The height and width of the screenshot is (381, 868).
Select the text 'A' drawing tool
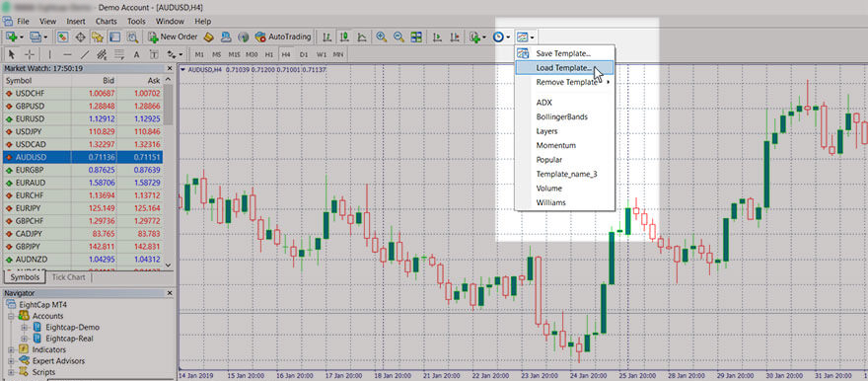click(136, 54)
